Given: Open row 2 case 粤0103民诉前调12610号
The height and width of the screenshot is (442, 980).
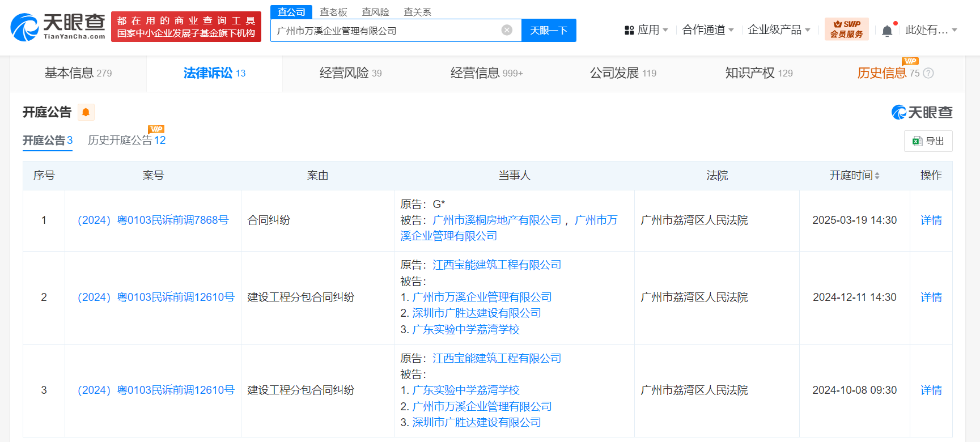Looking at the screenshot, I should [156, 297].
